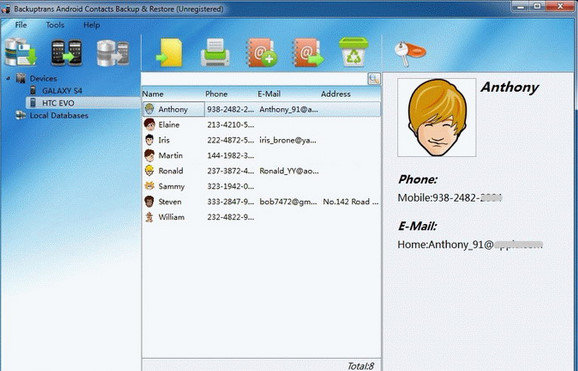Click the search icon beside search field
Screen dimensions: 578x371
click(374, 79)
